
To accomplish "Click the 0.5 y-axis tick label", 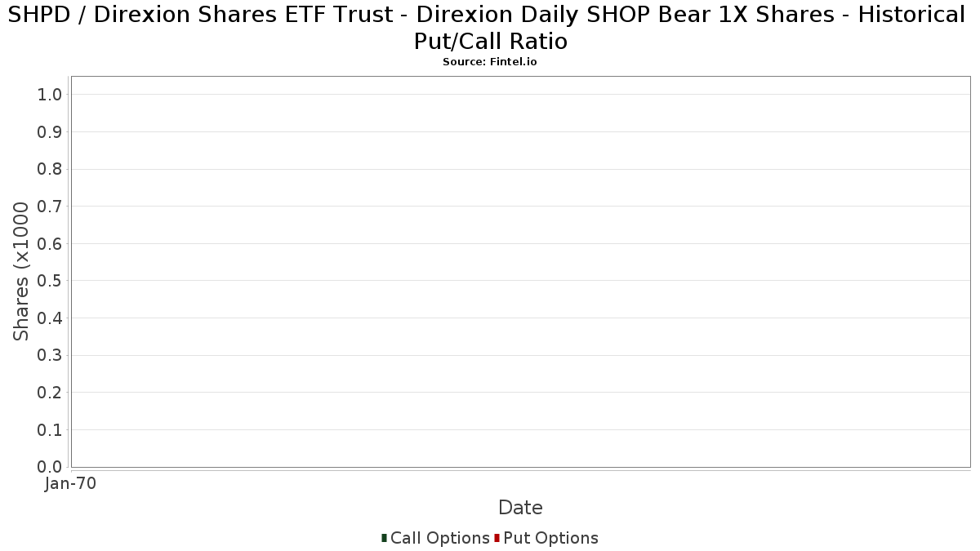I will 50,281.
